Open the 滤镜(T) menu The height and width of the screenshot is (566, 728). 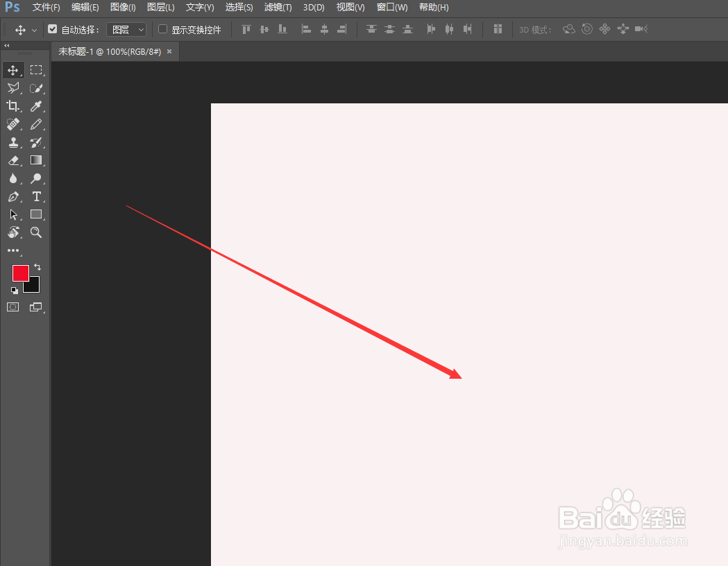pos(278,8)
